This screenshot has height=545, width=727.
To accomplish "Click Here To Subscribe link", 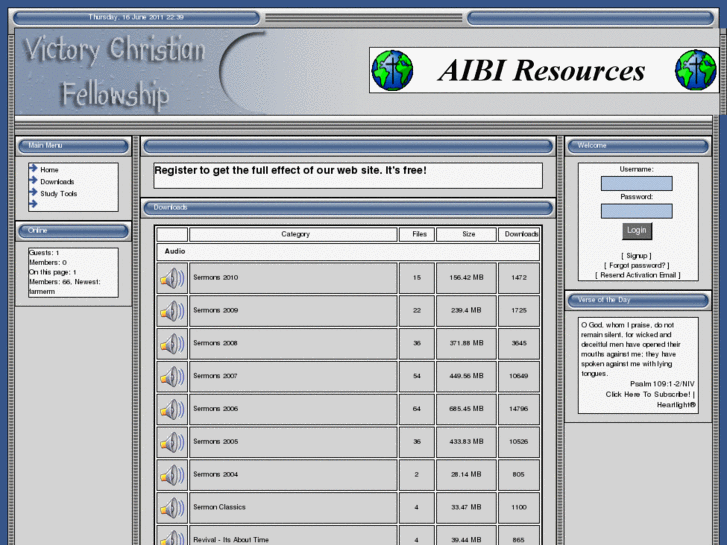I will click(x=648, y=394).
